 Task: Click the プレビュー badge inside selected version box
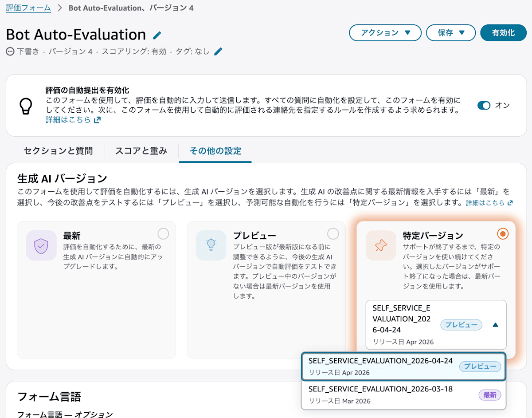pos(462,325)
